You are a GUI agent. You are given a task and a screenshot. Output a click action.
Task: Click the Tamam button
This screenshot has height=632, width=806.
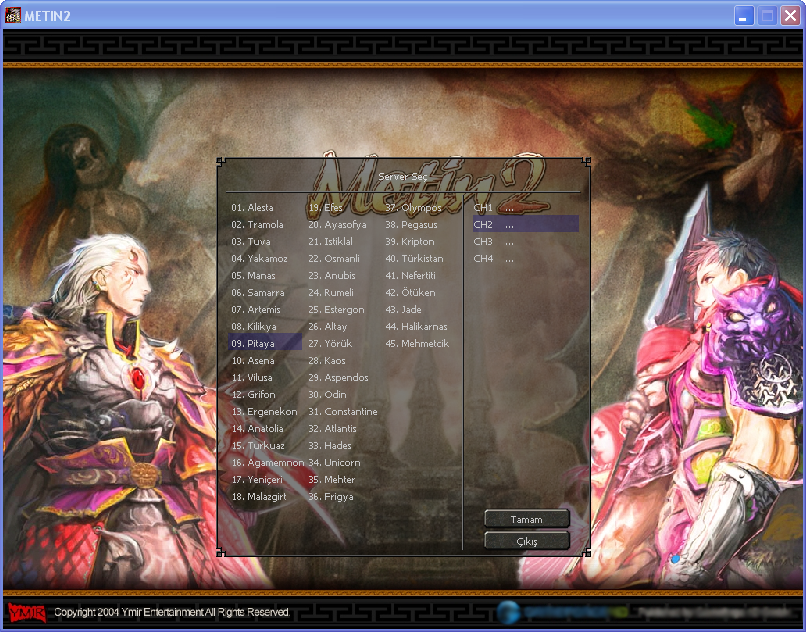tap(527, 519)
